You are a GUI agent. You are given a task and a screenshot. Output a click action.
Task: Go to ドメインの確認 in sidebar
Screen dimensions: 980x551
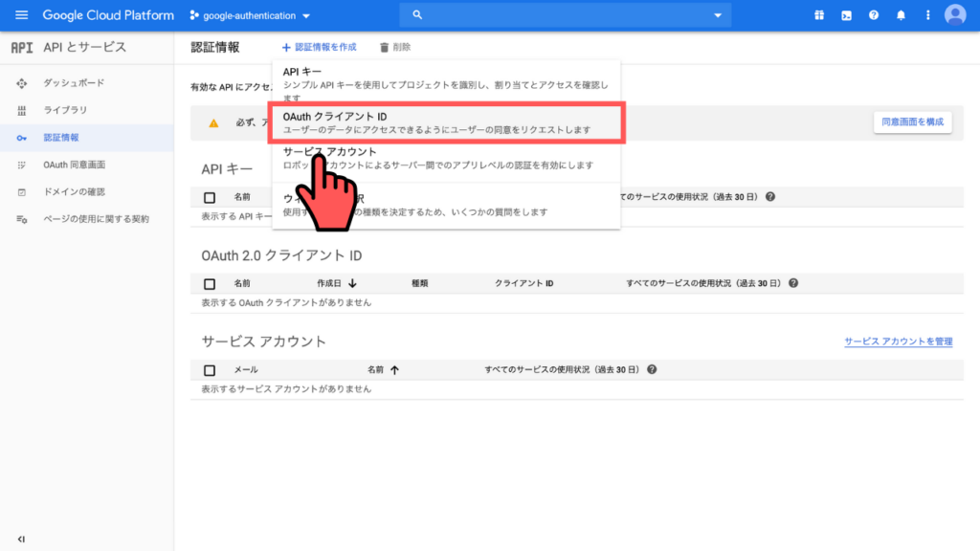click(75, 191)
